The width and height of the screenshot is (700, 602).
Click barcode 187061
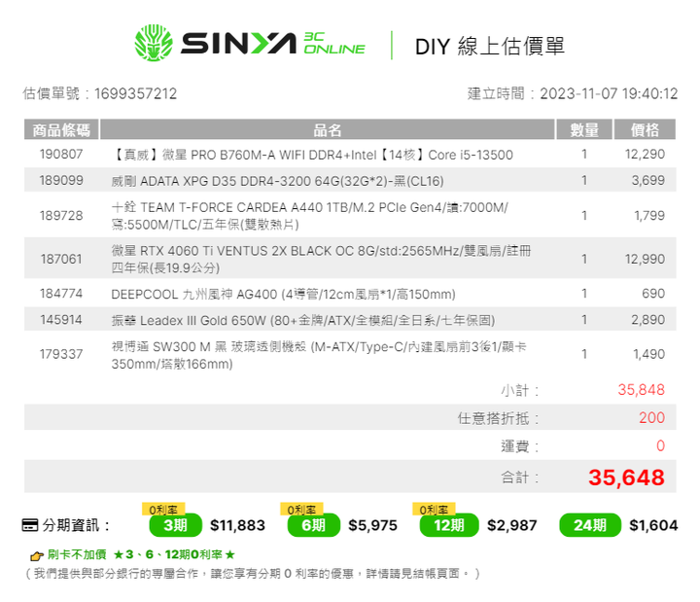point(61,259)
